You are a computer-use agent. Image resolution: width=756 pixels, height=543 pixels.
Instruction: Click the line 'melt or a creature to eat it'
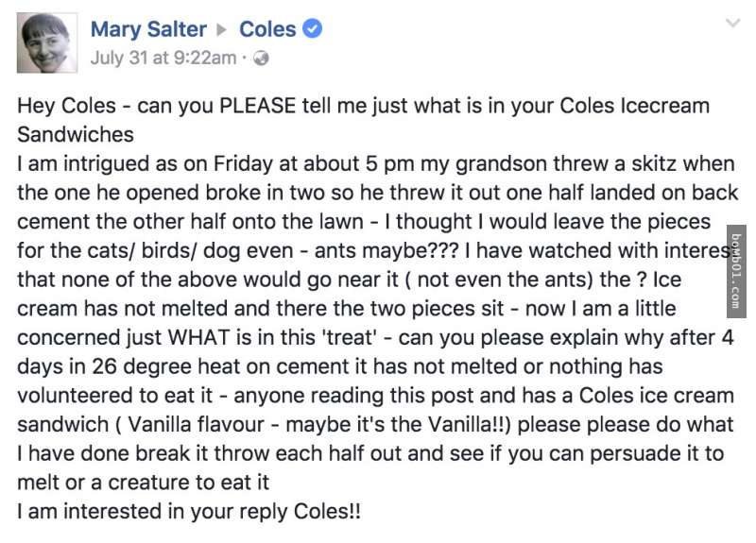(144, 483)
